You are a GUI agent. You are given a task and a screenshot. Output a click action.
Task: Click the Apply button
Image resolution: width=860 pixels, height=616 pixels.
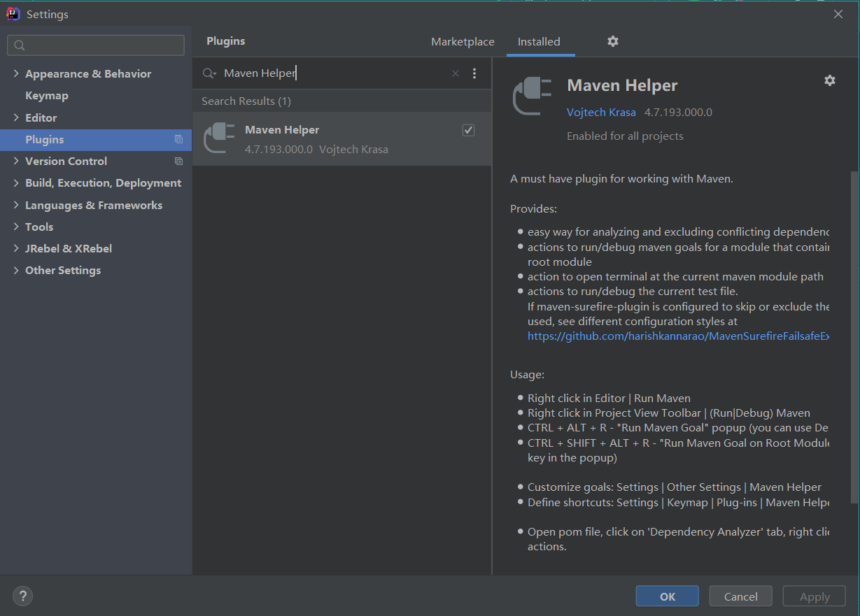(815, 596)
